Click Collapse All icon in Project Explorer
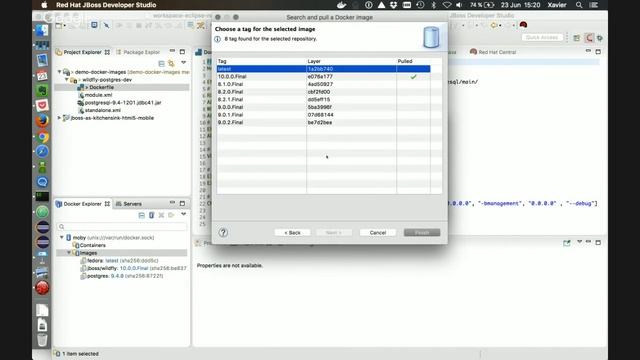Image resolution: width=640 pixels, height=360 pixels. click(x=162, y=63)
